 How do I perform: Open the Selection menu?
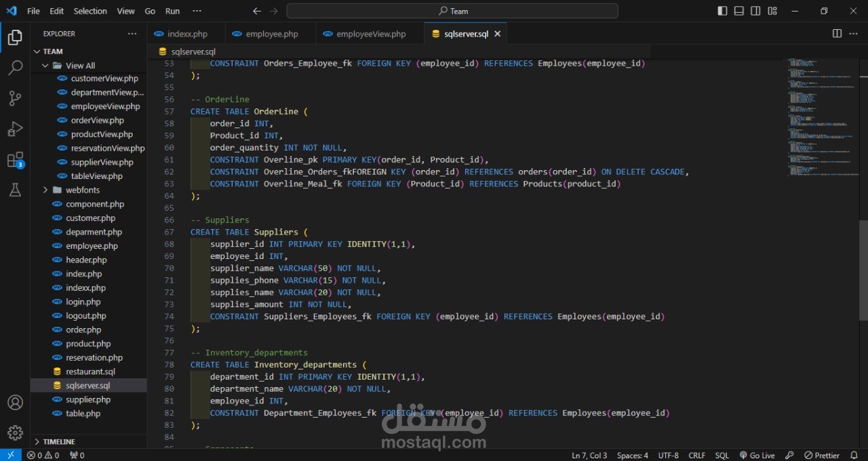[90, 11]
